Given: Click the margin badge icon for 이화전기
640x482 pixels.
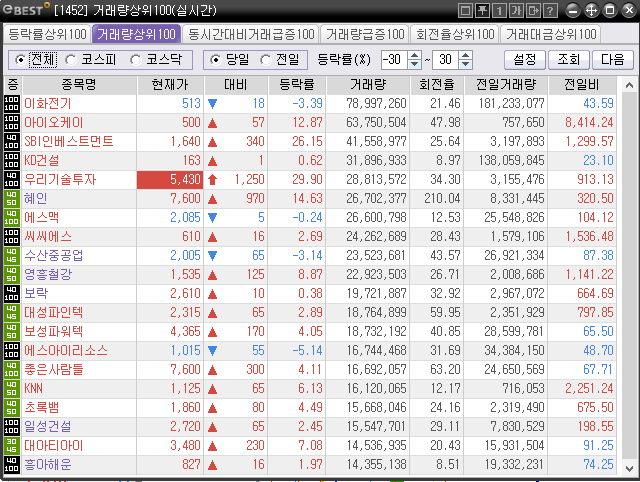Looking at the screenshot, I should 11,104.
